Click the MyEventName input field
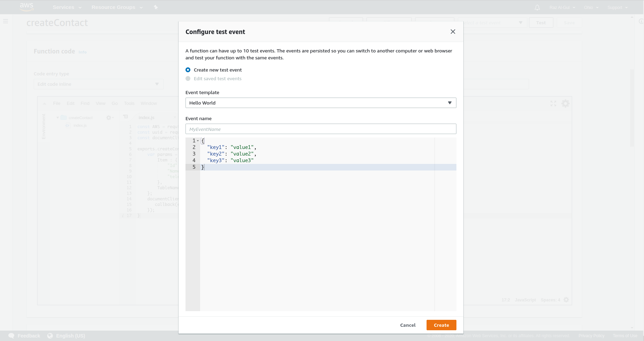 [x=320, y=129]
